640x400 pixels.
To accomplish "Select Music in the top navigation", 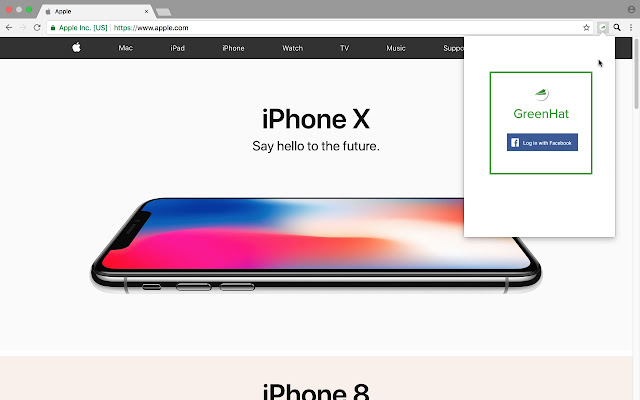I will click(396, 48).
